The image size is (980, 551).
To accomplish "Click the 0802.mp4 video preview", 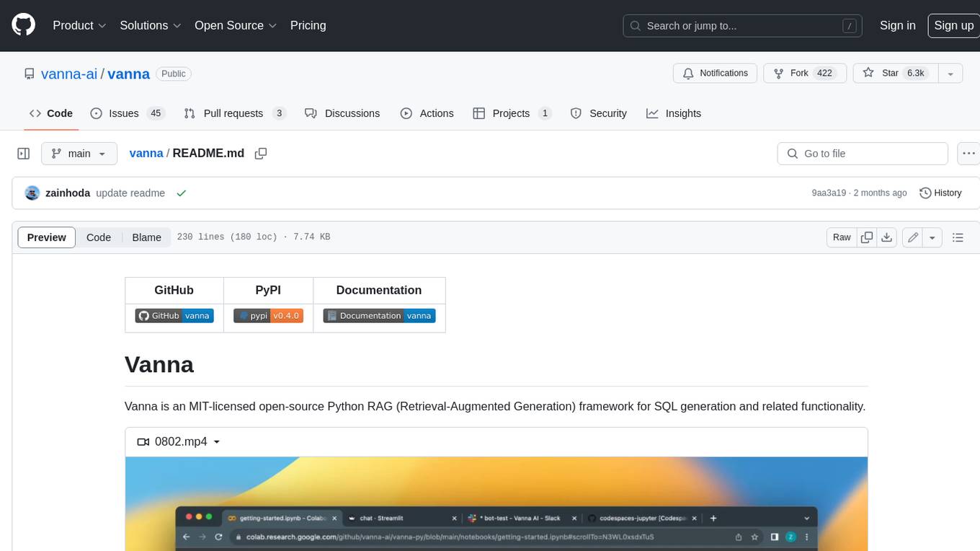I will (x=496, y=503).
